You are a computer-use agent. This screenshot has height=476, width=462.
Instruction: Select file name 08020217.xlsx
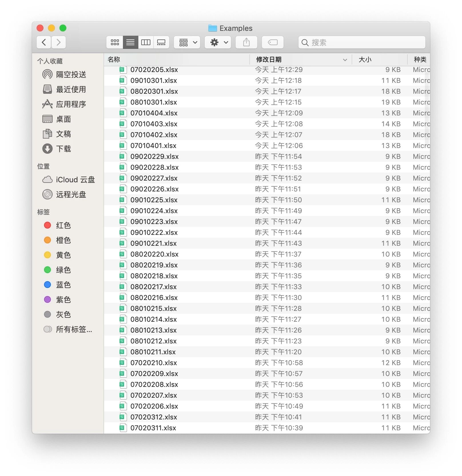[154, 287]
